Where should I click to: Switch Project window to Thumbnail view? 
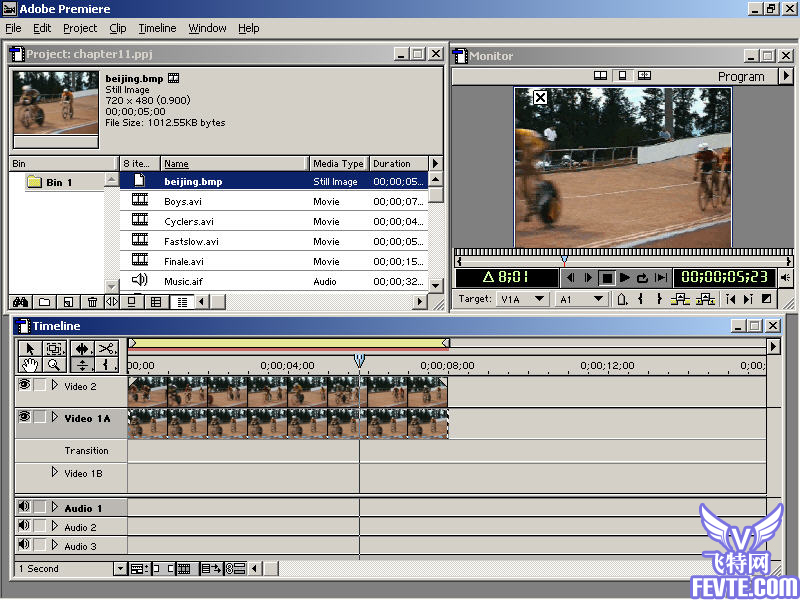pos(156,302)
